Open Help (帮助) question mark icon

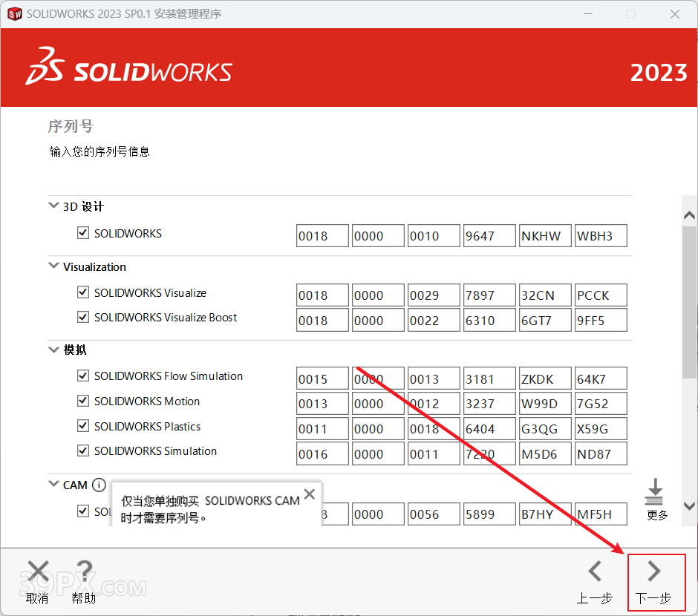click(x=84, y=571)
